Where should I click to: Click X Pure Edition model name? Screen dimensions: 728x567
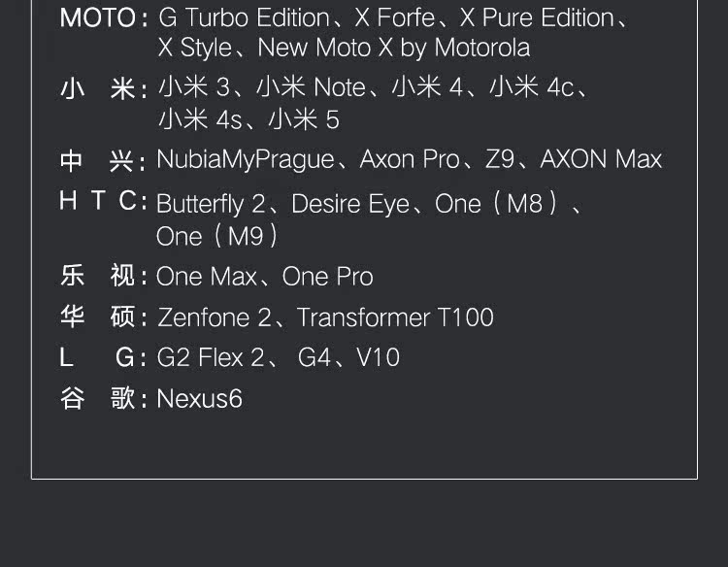(537, 17)
